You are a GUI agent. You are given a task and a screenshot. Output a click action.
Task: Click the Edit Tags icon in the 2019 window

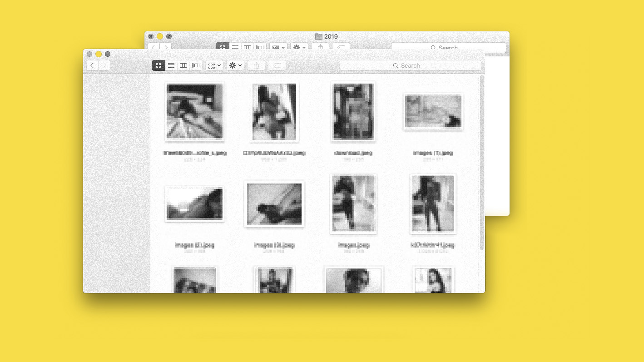point(342,47)
